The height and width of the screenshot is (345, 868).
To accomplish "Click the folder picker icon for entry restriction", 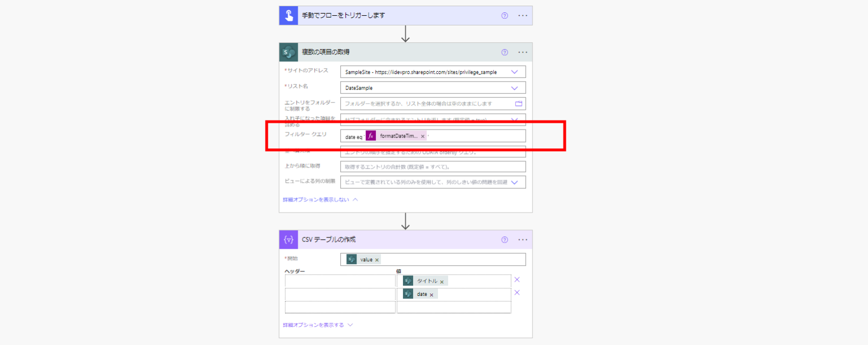I will coord(519,103).
